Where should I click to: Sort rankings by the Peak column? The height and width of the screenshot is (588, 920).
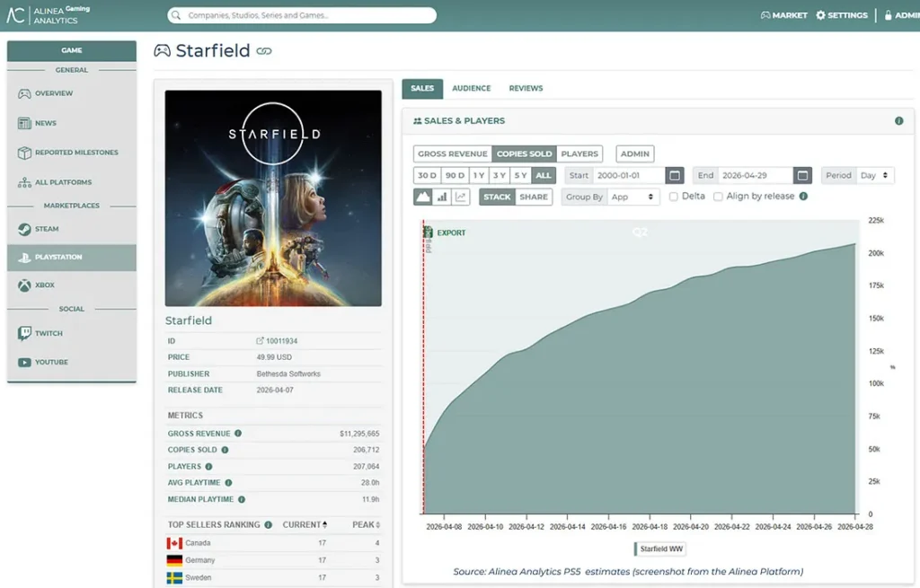tap(367, 524)
